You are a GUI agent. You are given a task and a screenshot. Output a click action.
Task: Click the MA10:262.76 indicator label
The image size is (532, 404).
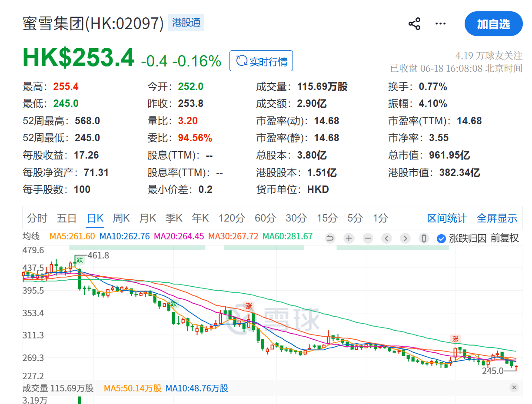point(124,236)
